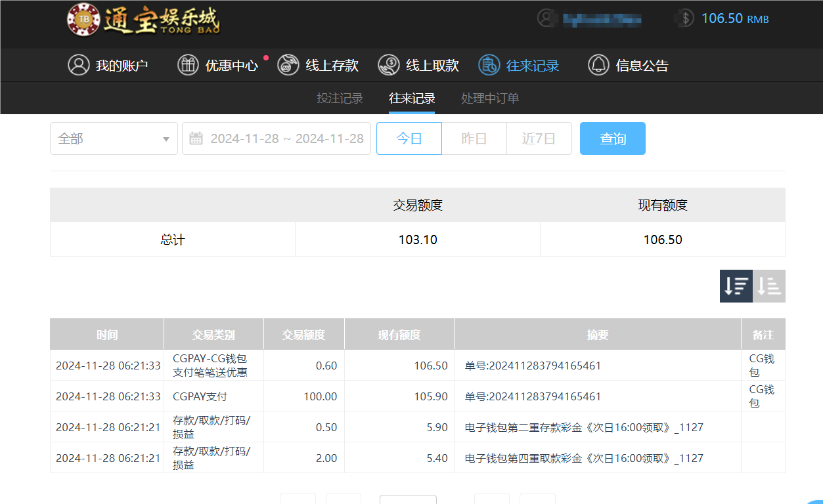Click the 优惠中心 gift icon
This screenshot has height=504, width=823.
tap(189, 65)
